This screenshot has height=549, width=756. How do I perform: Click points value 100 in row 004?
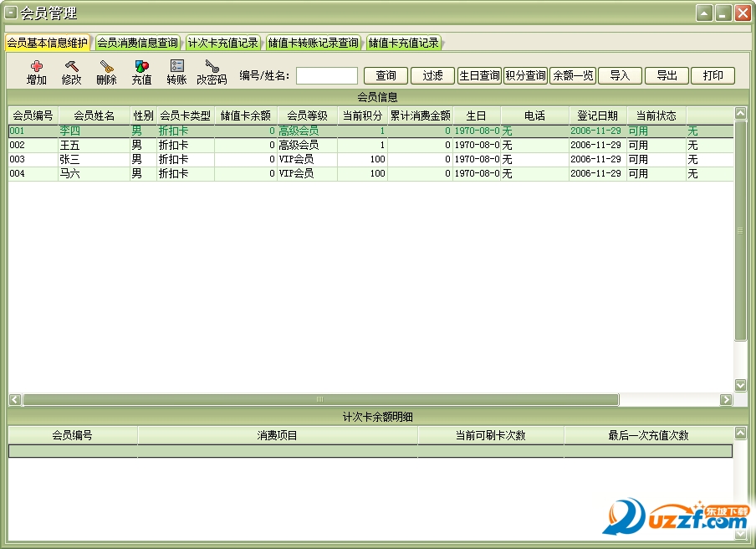(377, 174)
